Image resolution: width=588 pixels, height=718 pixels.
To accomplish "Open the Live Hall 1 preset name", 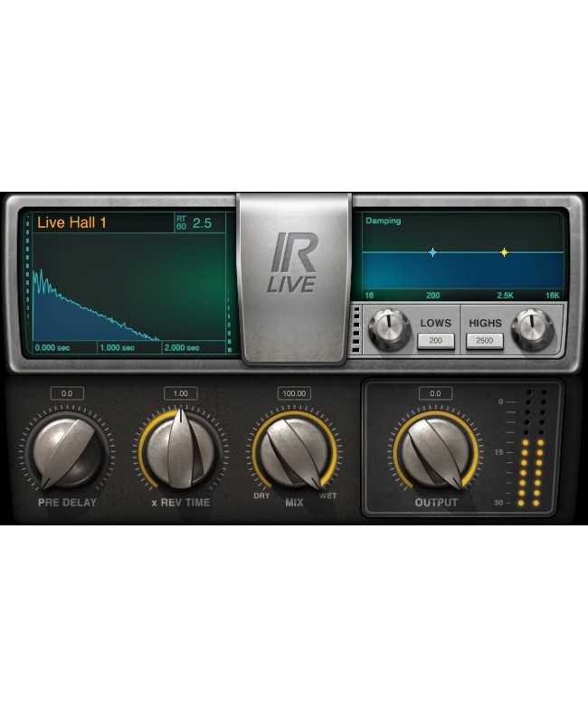I will [71, 222].
